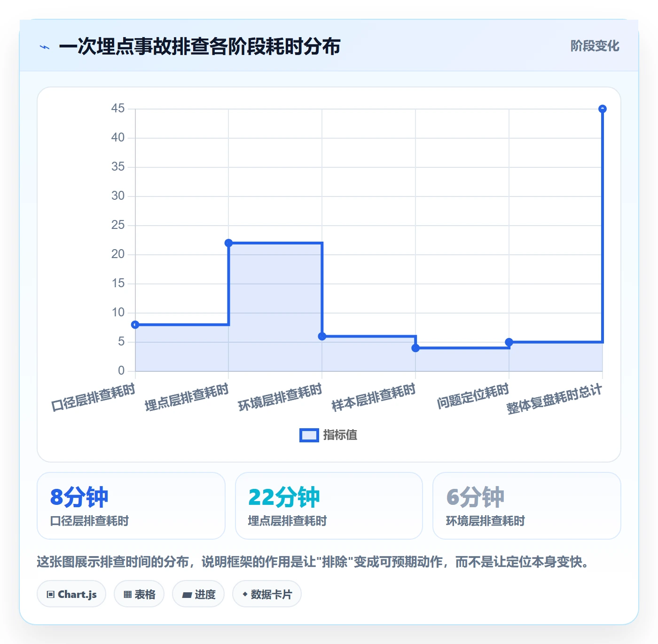Click the x-axis label 整体复盘耗时总计
The height and width of the screenshot is (644, 658).
(554, 399)
